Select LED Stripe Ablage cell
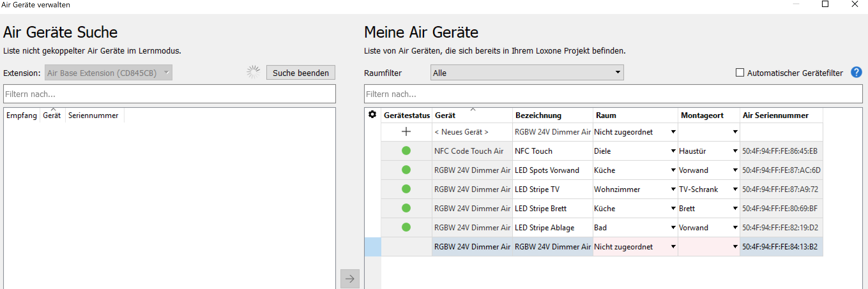 (552, 228)
